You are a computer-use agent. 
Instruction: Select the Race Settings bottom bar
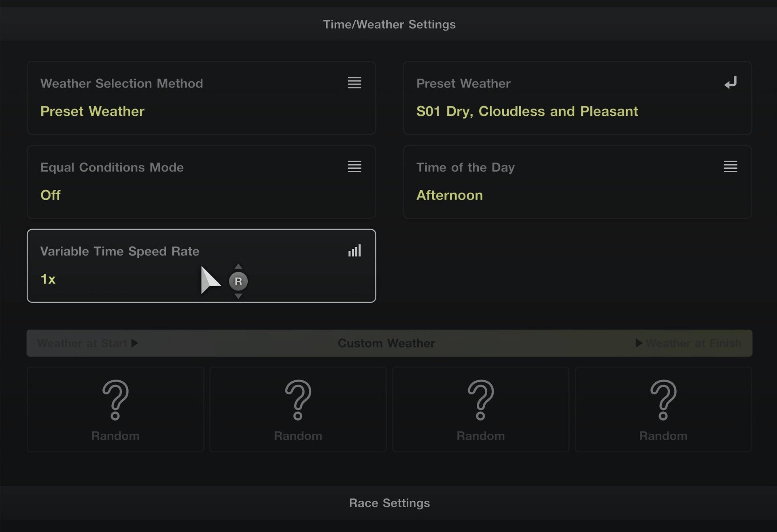tap(389, 503)
